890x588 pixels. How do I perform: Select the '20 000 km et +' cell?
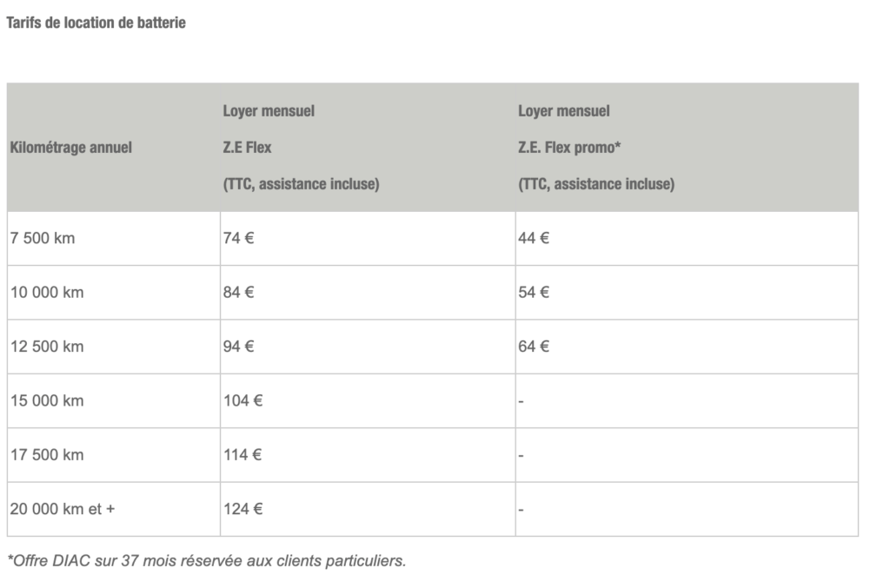pos(114,509)
